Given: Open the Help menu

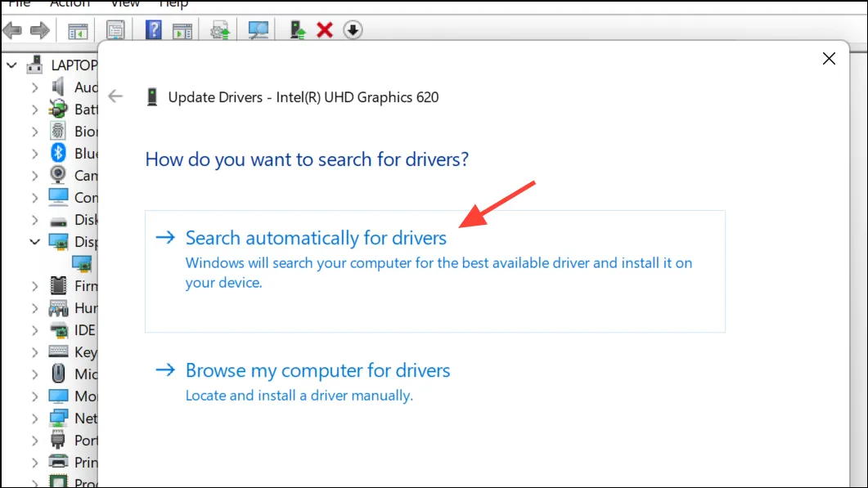Looking at the screenshot, I should (x=173, y=4).
